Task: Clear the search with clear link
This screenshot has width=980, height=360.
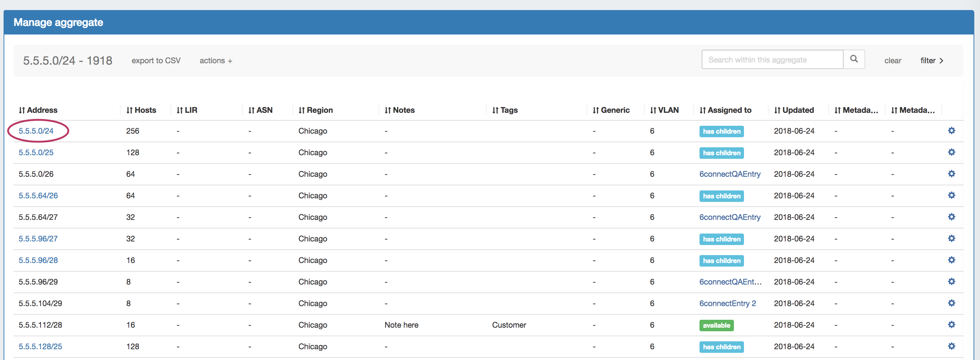Action: [892, 61]
